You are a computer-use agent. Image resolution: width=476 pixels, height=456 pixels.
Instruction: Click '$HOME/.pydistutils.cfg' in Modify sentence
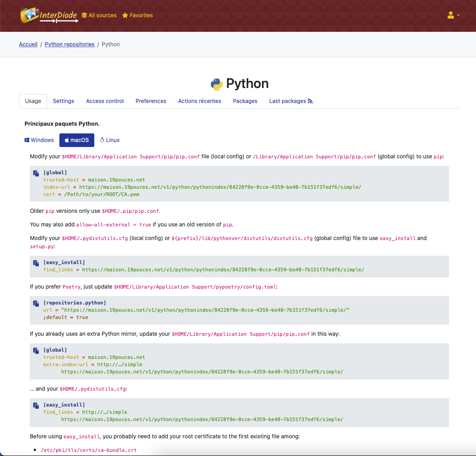pos(95,239)
